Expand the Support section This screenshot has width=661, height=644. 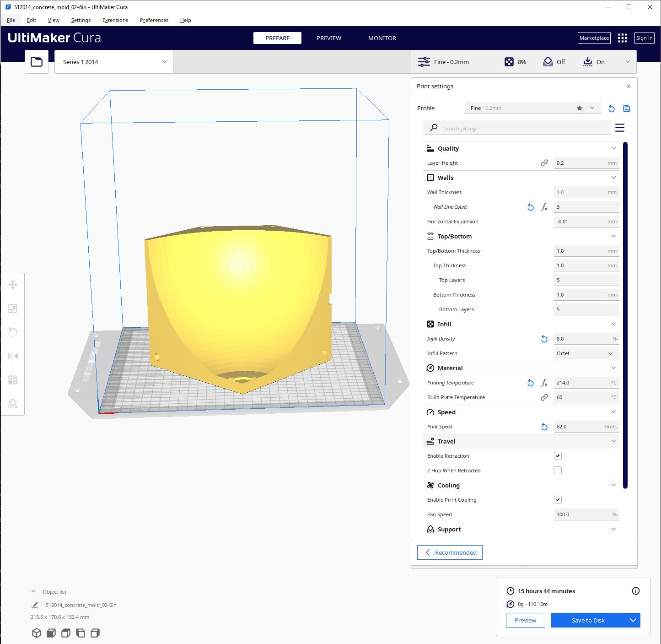click(521, 529)
